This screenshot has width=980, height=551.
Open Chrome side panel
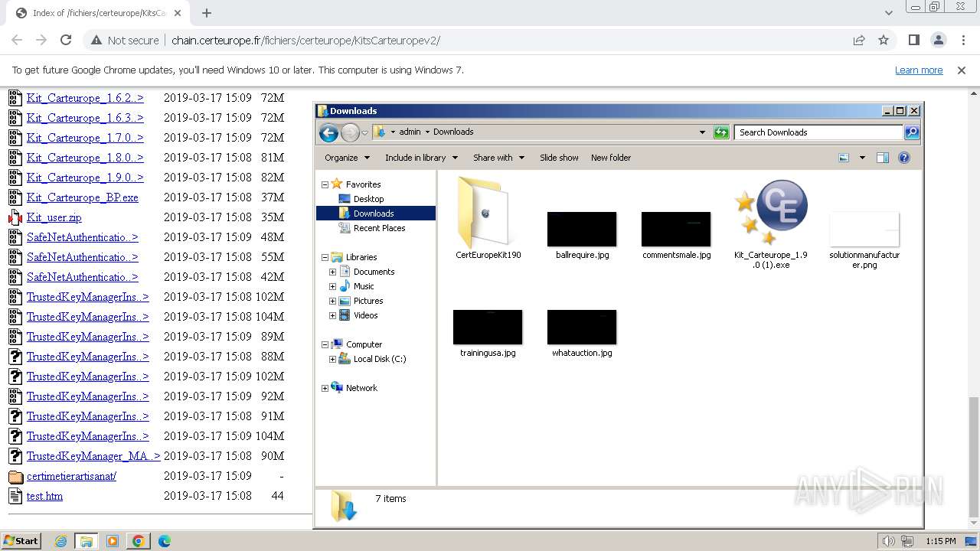pos(913,41)
